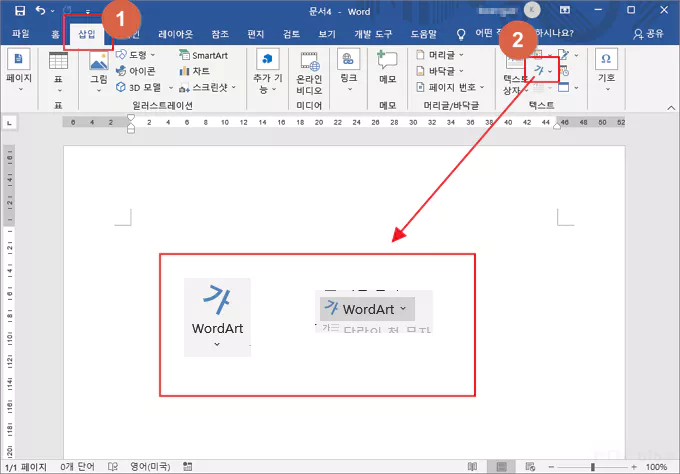Switch to the 편지 ribbon tab
The height and width of the screenshot is (474, 680).
pyautogui.click(x=255, y=34)
